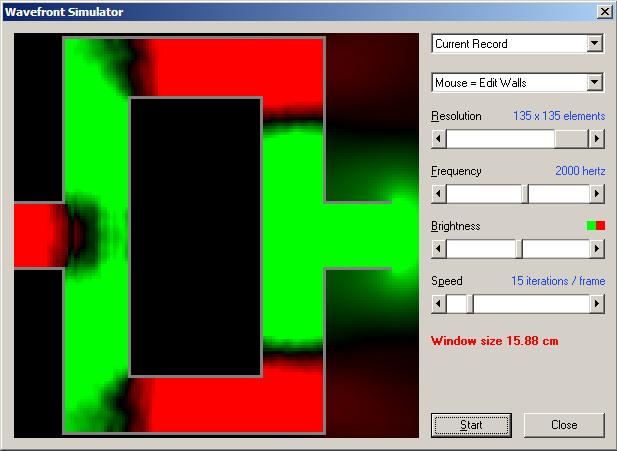Increase Frequency with right arrow
The width and height of the screenshot is (617, 451).
pyautogui.click(x=597, y=194)
